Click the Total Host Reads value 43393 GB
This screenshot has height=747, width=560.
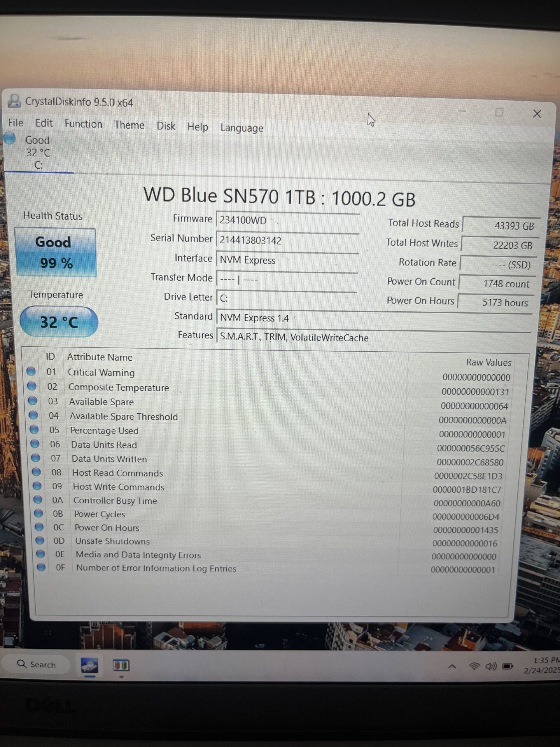click(x=501, y=225)
